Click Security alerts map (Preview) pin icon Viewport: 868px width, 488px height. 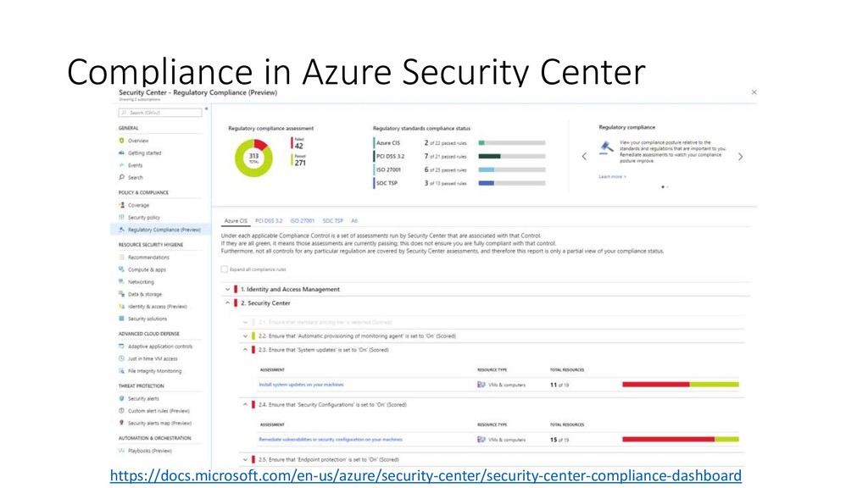pos(122,423)
